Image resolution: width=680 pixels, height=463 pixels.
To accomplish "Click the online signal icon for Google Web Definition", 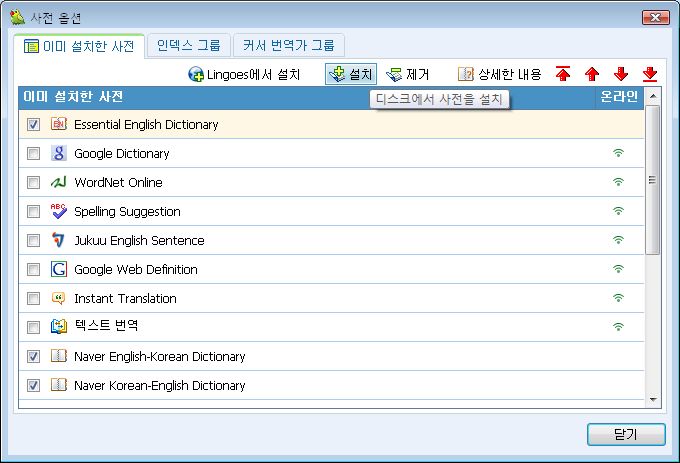I will [x=618, y=269].
